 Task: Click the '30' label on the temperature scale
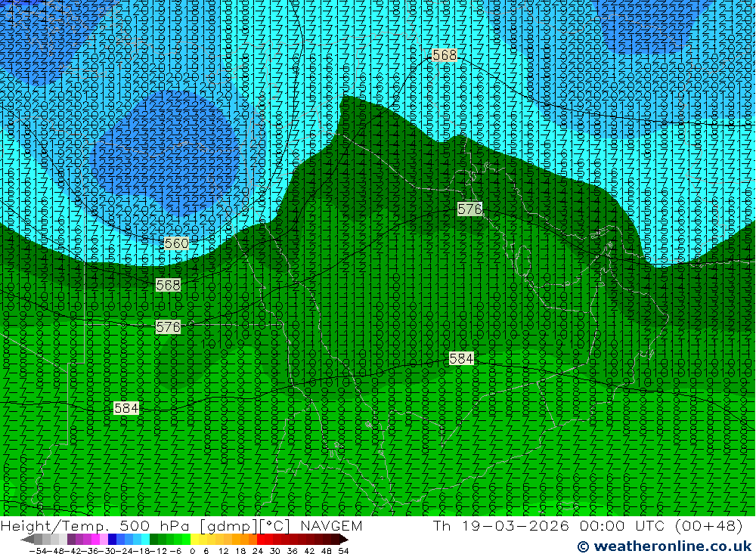[x=275, y=551]
